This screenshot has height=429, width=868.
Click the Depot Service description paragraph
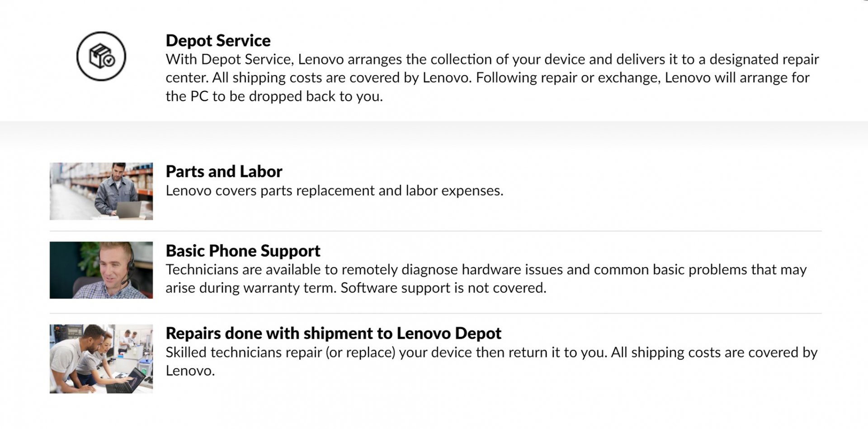492,78
